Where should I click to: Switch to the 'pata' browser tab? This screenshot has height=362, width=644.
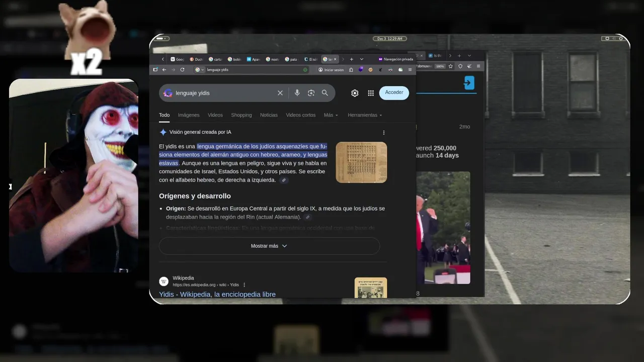pyautogui.click(x=292, y=59)
